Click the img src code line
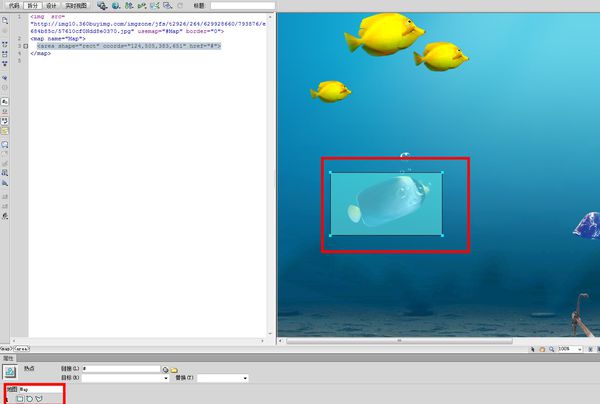 point(148,24)
